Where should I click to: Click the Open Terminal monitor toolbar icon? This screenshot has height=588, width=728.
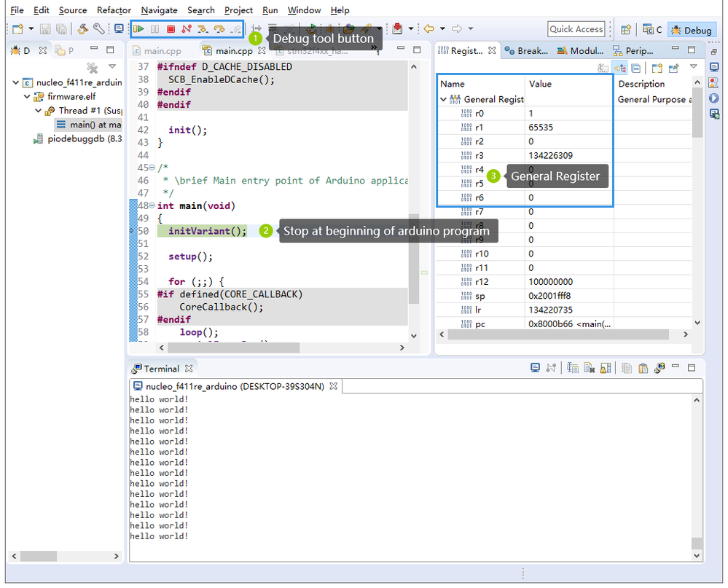pos(119,28)
